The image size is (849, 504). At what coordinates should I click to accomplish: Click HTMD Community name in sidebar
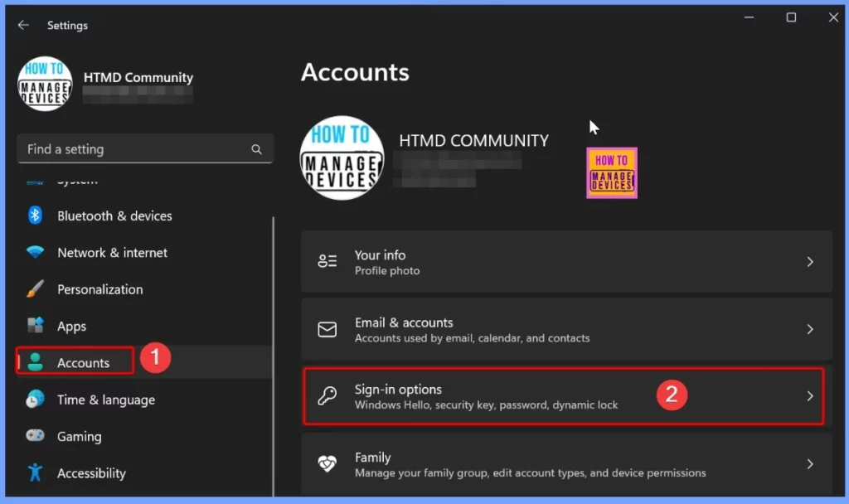click(x=138, y=77)
